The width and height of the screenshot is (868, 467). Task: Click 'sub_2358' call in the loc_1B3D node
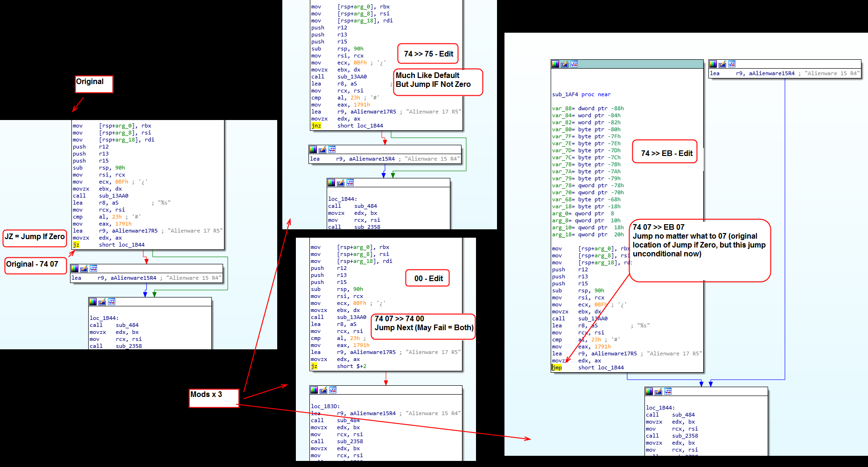350,441
